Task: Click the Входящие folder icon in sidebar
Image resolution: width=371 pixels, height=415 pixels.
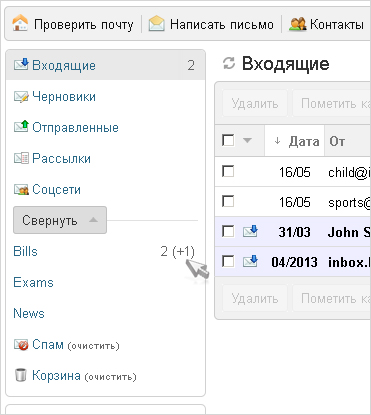Action: pos(21,64)
